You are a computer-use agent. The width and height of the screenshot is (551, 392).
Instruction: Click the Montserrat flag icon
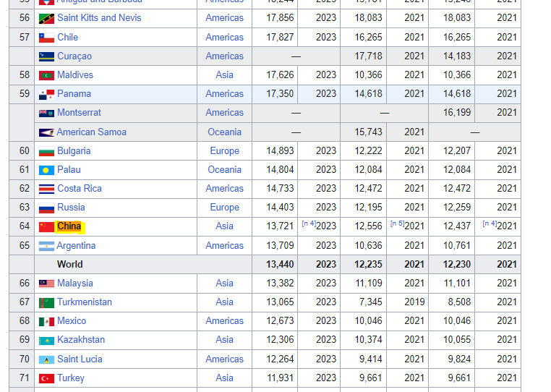click(46, 114)
